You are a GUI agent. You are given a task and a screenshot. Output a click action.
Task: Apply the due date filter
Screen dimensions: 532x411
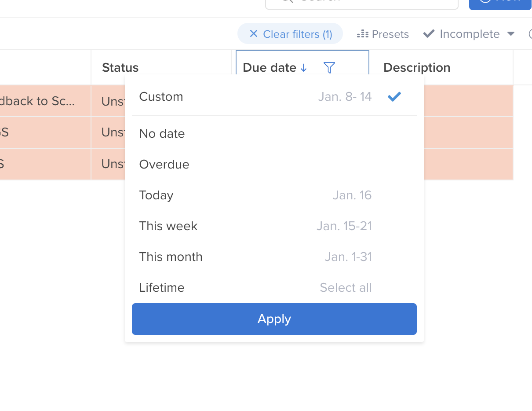pyautogui.click(x=274, y=319)
